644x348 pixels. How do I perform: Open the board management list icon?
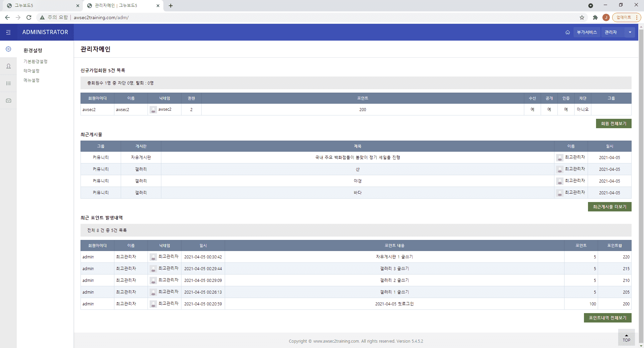tap(8, 83)
